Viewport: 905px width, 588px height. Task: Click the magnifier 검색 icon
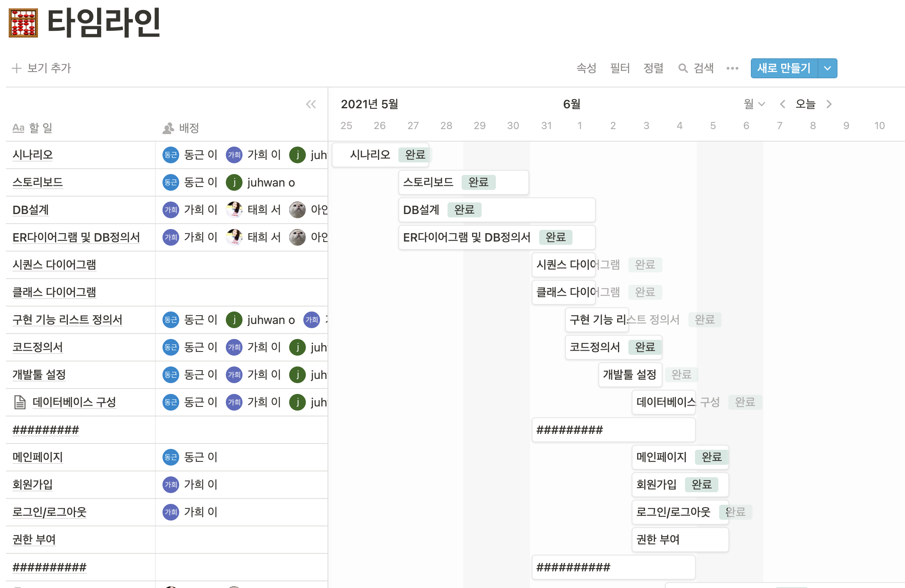[682, 68]
